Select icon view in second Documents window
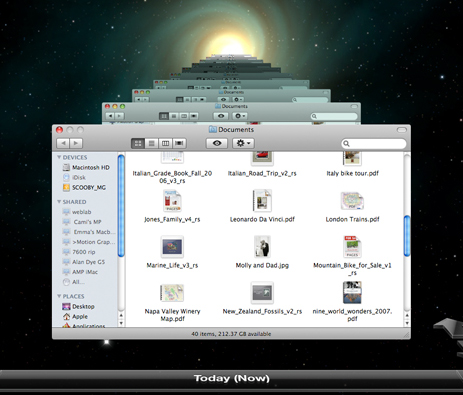The width and height of the screenshot is (463, 395). point(164,116)
